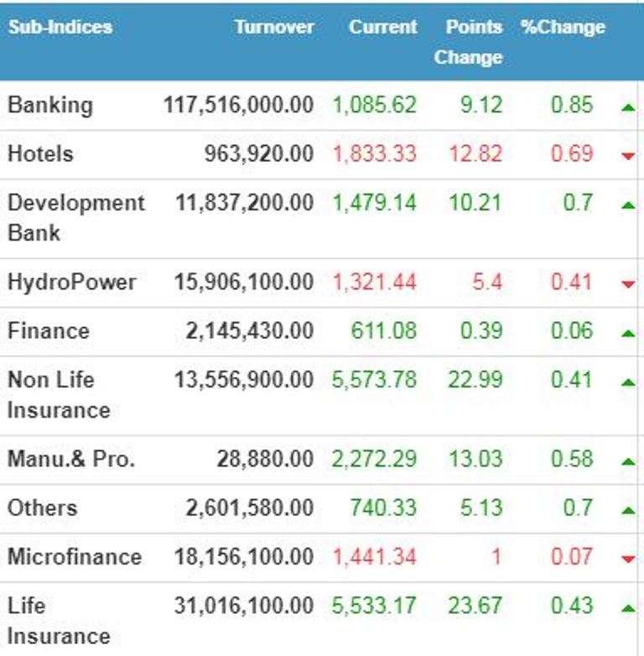Click the Current column header

(382, 27)
